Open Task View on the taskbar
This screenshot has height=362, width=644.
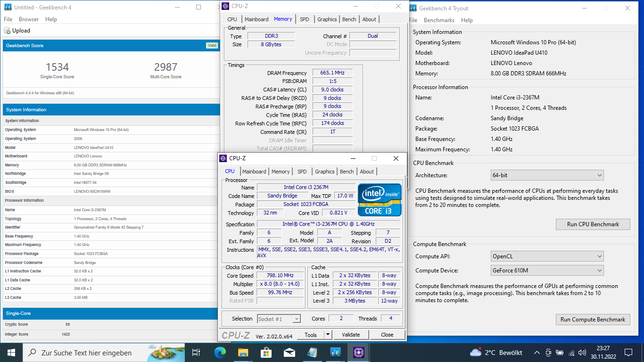[x=196, y=352]
